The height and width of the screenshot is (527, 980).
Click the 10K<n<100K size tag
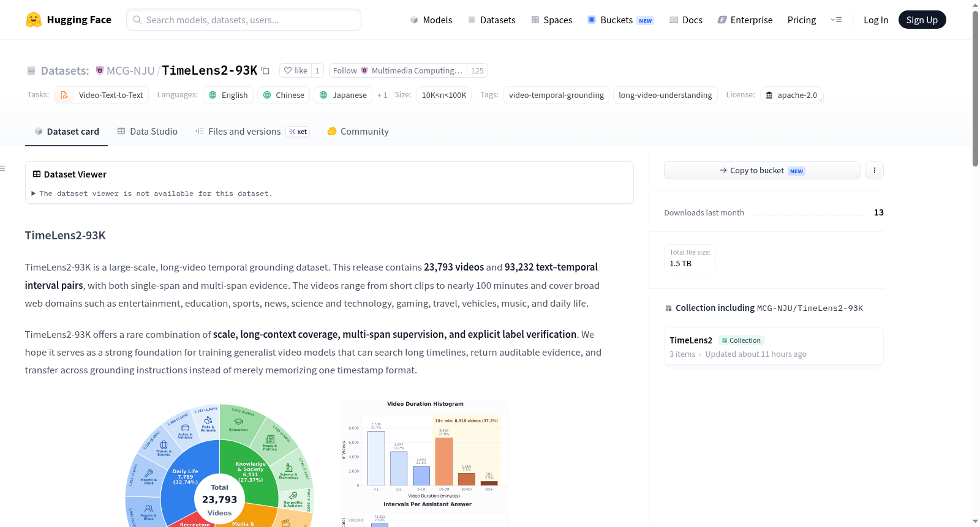(x=444, y=95)
